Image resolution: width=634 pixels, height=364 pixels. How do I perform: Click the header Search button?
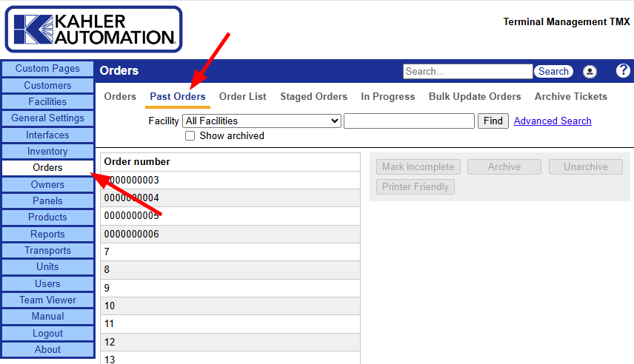pos(553,72)
